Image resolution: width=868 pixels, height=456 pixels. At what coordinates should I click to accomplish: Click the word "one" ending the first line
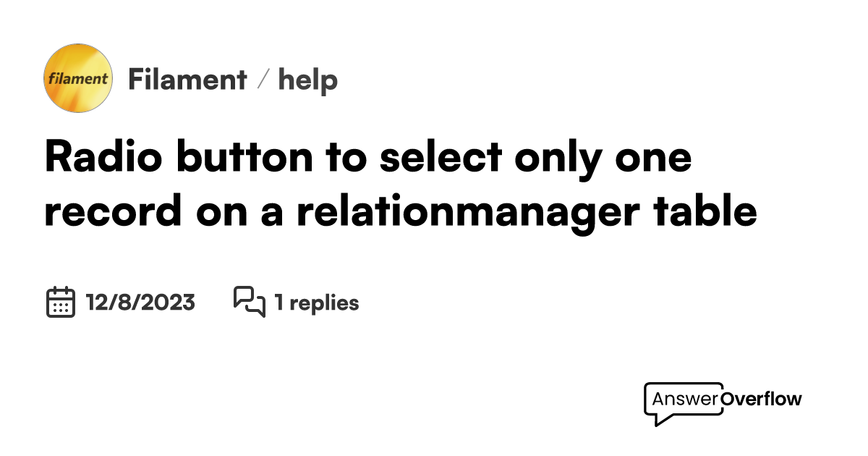coord(653,158)
